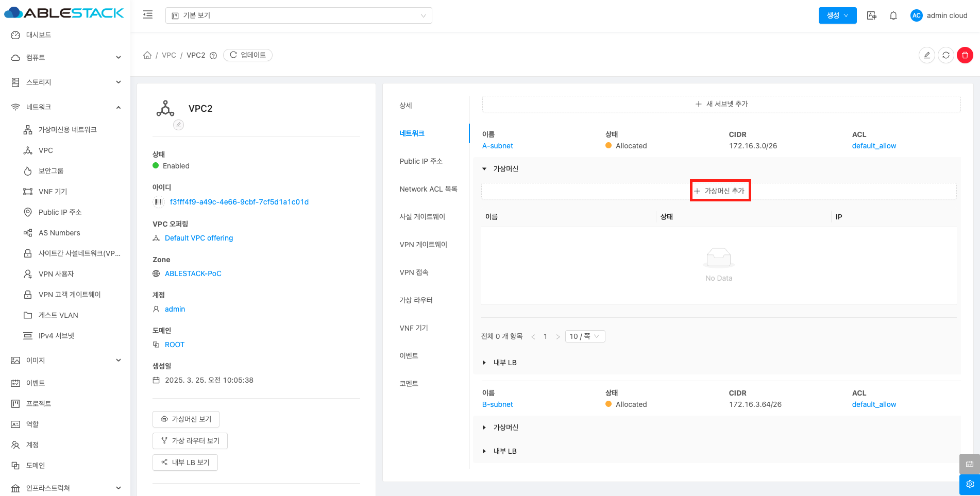Click the 새 서브넷 추가 button

pos(721,104)
